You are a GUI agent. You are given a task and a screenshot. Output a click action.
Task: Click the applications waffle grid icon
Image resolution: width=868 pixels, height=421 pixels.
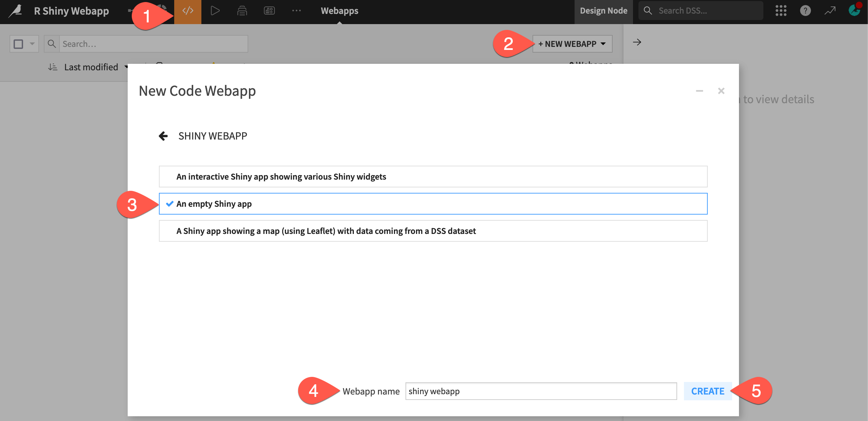[x=781, y=11]
